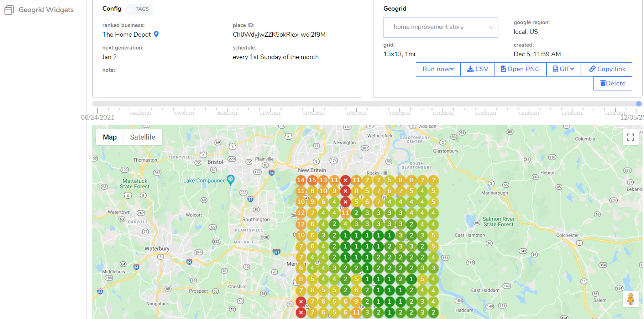Delete this geogrid
The width and height of the screenshot is (644, 319).
click(x=613, y=83)
